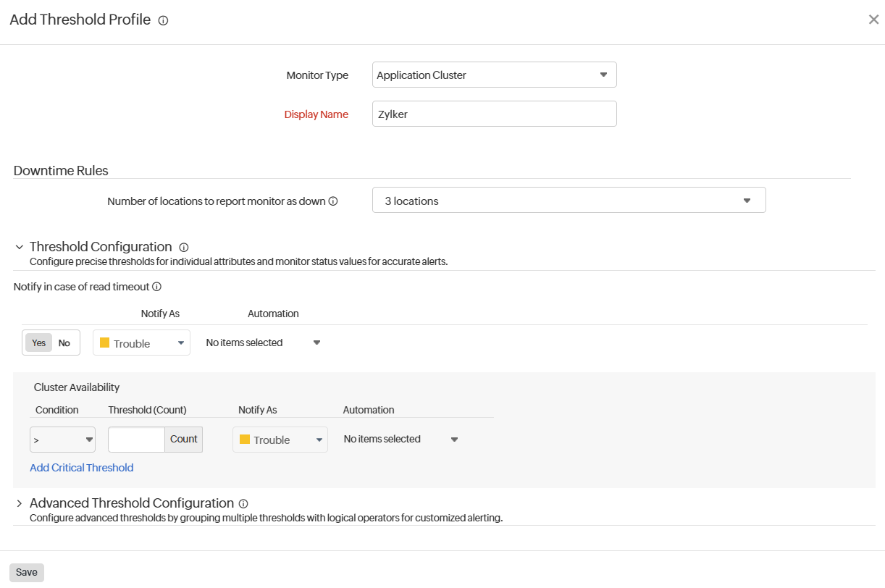Open the info tooltip beside Threshold Configuration
This screenshot has width=885, height=588.
(x=184, y=247)
